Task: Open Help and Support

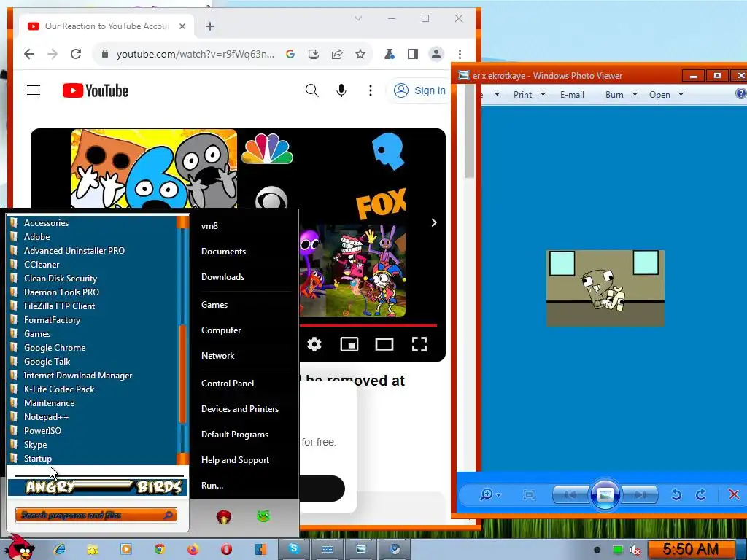Action: pyautogui.click(x=236, y=460)
